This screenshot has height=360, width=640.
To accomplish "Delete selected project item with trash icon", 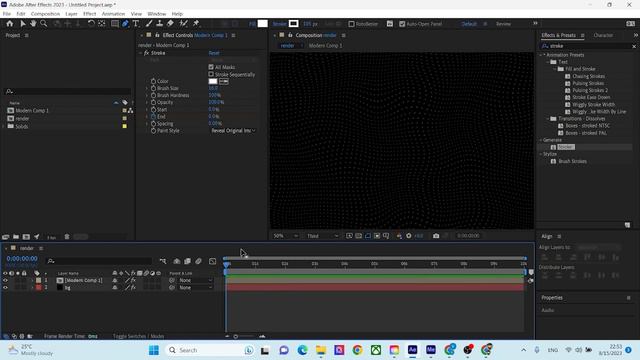I will click(67, 237).
